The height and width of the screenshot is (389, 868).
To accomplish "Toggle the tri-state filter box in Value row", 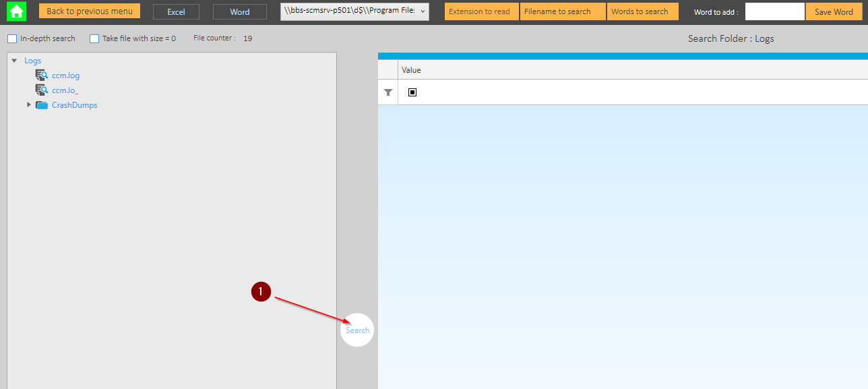I will [412, 92].
